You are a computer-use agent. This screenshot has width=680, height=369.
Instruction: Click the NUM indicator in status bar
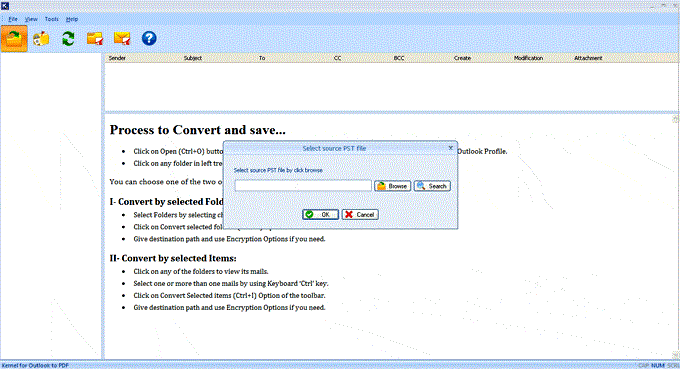click(x=658, y=366)
